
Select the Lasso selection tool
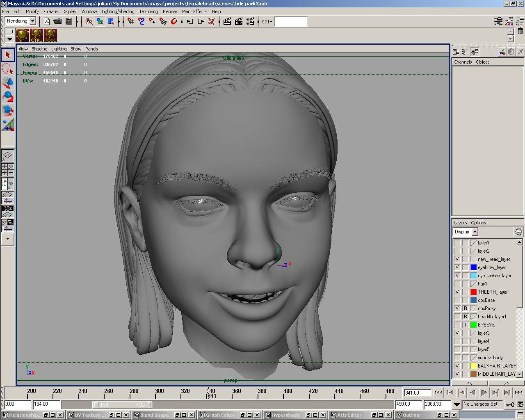pos(7,68)
